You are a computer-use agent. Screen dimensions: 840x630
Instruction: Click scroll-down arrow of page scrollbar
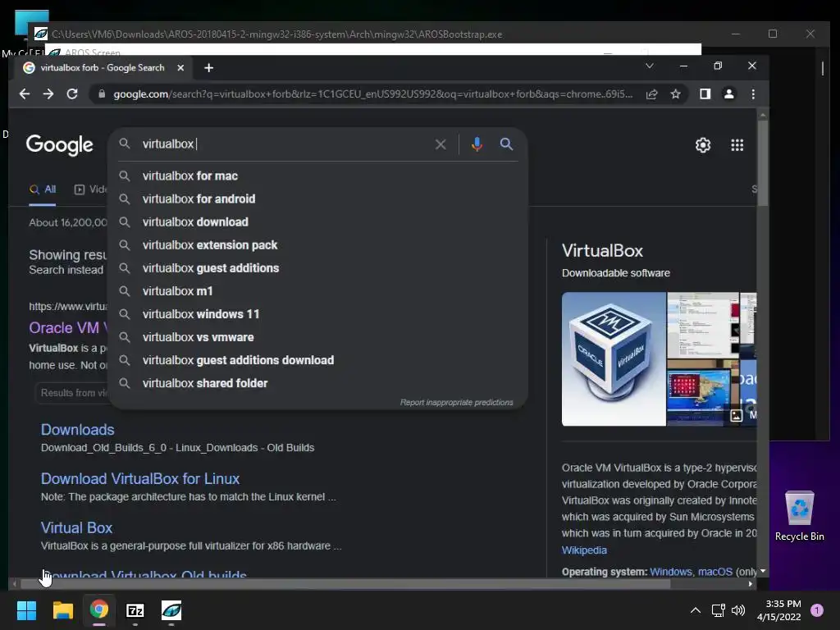tap(763, 571)
